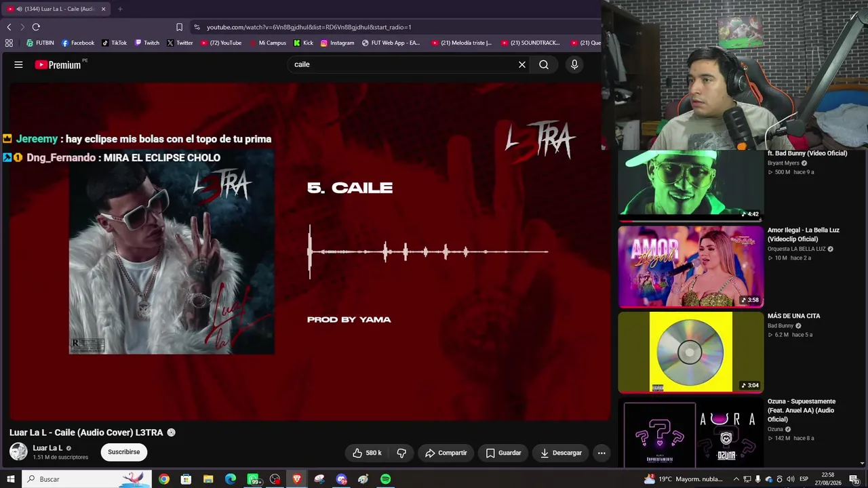Screen dimensions: 868x488
Task: Open Spotify from the taskbar
Action: 385,479
